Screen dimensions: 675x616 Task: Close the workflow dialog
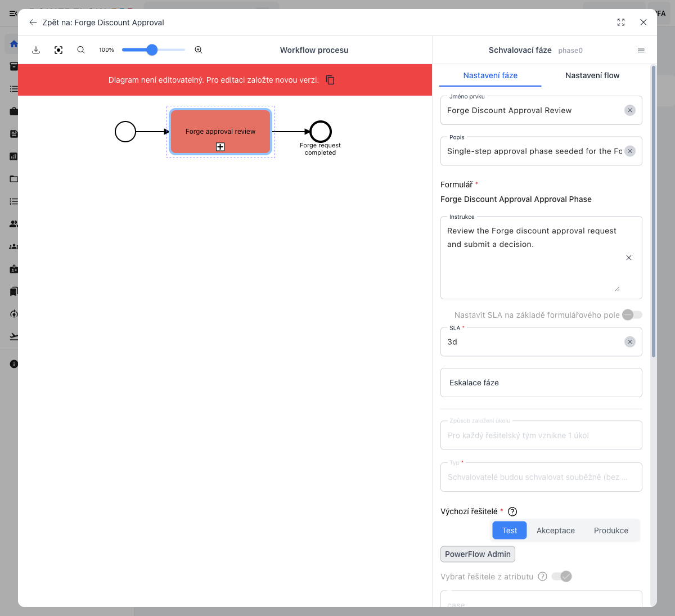643,23
